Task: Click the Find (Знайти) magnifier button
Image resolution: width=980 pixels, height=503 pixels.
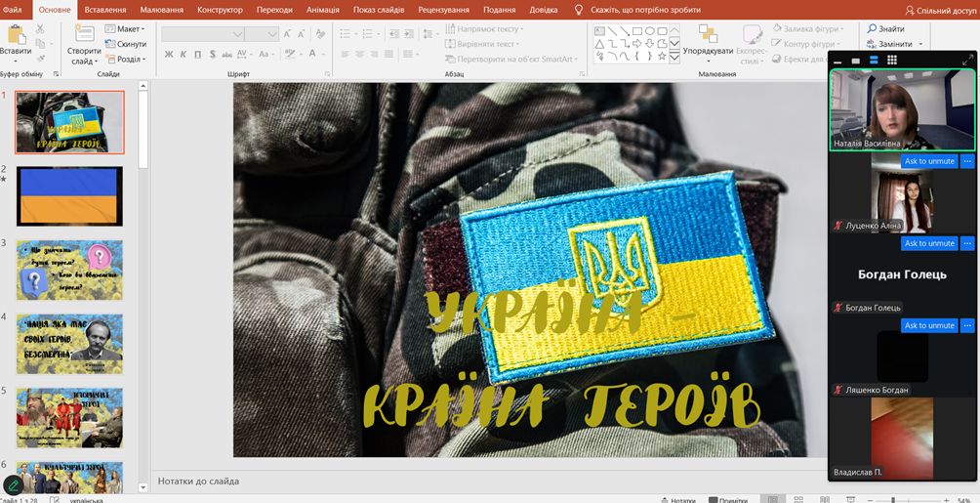Action: 886,28
